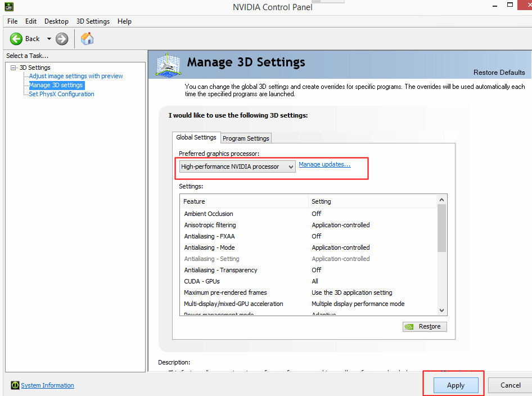Select Set PhysX Configuration task
Image resolution: width=532 pixels, height=396 pixels.
61,94
